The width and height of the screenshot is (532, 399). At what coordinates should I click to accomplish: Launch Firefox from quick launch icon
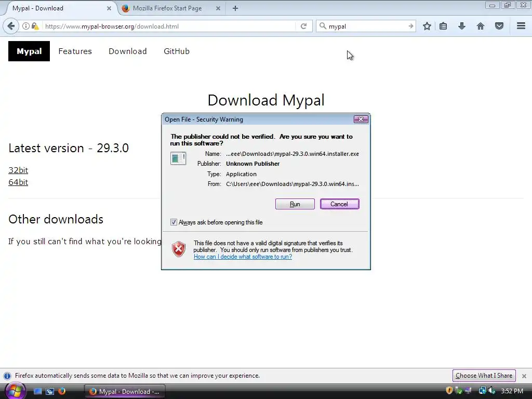coord(62,391)
